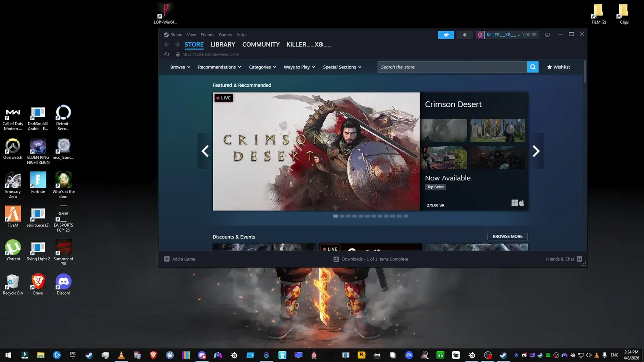Select Call of Duty Modern desktop icon
The height and width of the screenshot is (362, 644).
click(13, 118)
